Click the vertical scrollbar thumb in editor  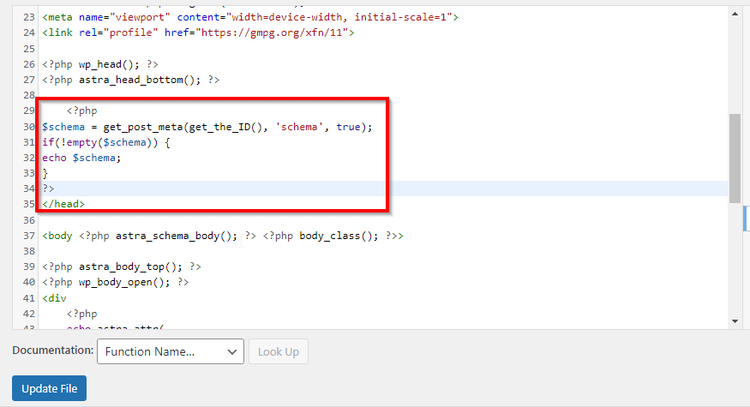tap(735, 158)
